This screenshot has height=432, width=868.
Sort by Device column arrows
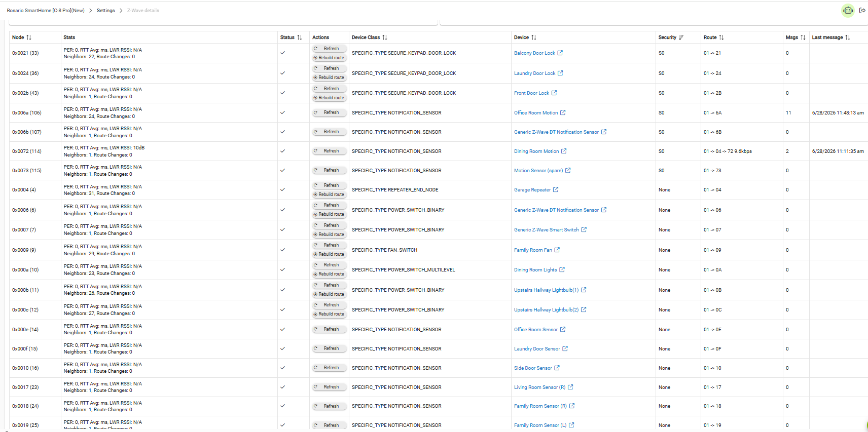(534, 37)
